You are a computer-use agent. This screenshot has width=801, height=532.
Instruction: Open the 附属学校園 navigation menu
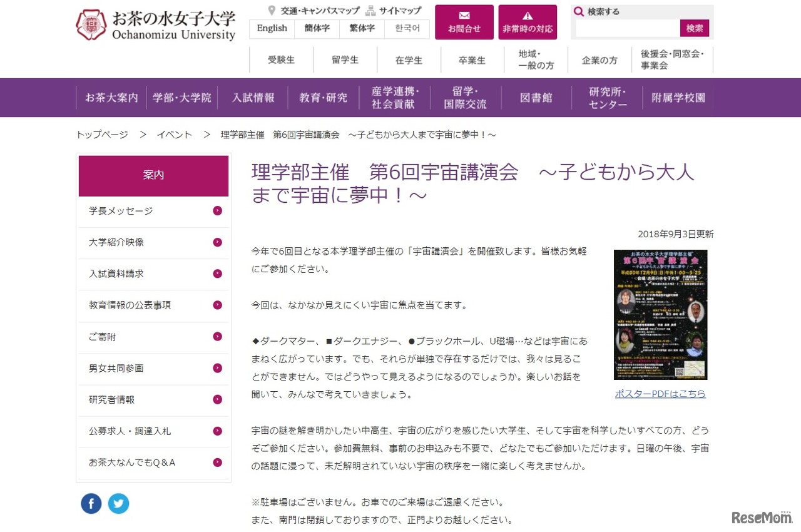pyautogui.click(x=678, y=98)
